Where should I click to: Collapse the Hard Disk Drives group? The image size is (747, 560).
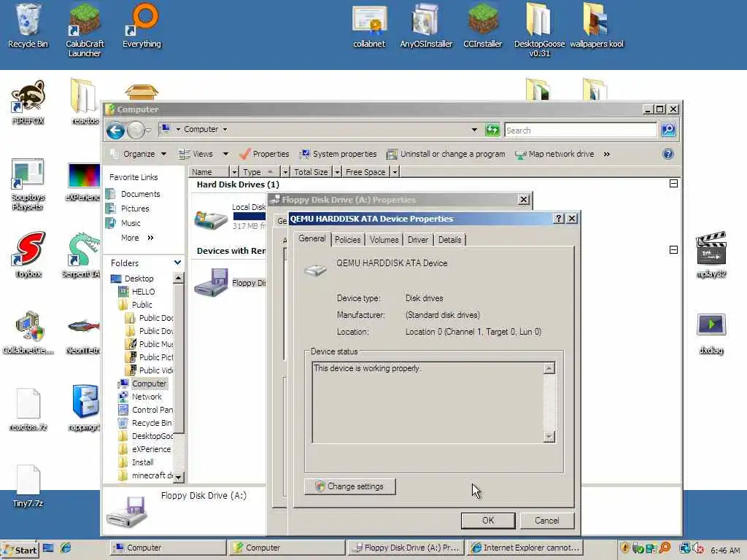(x=673, y=183)
